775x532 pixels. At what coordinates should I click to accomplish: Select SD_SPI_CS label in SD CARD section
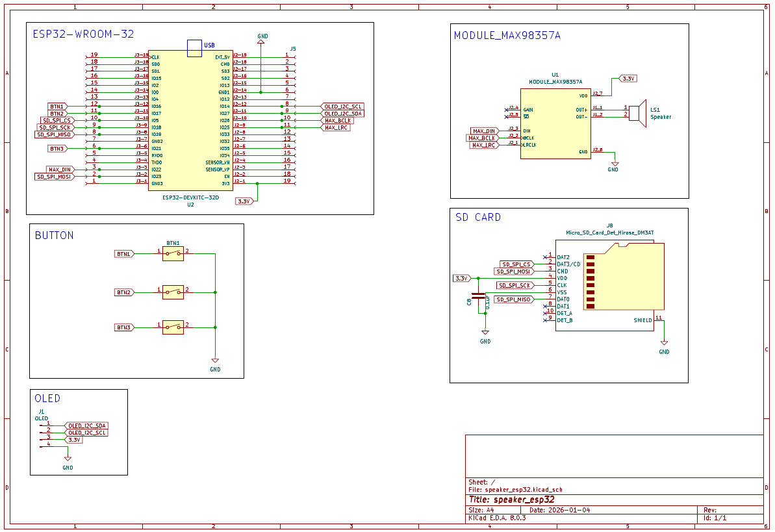coord(516,264)
